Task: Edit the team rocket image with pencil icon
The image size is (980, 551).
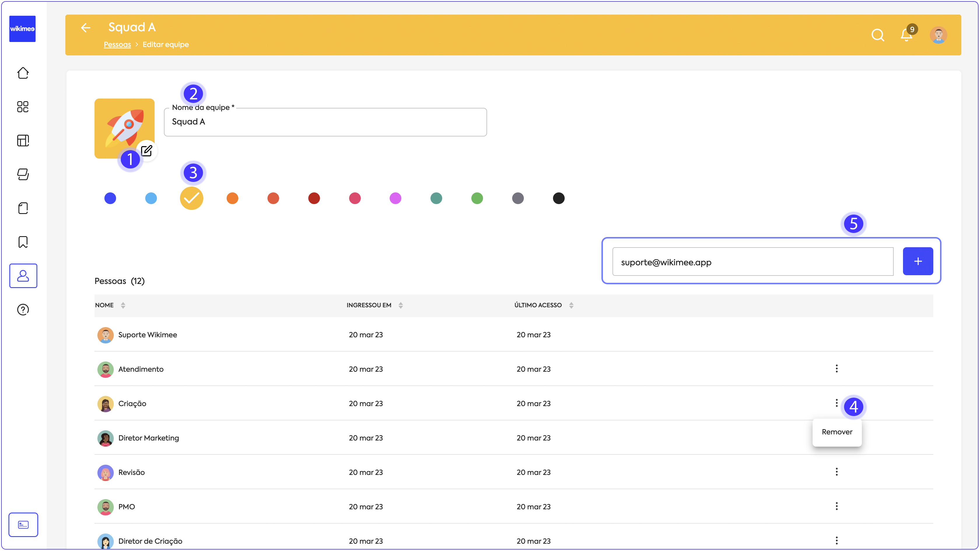Action: (146, 151)
